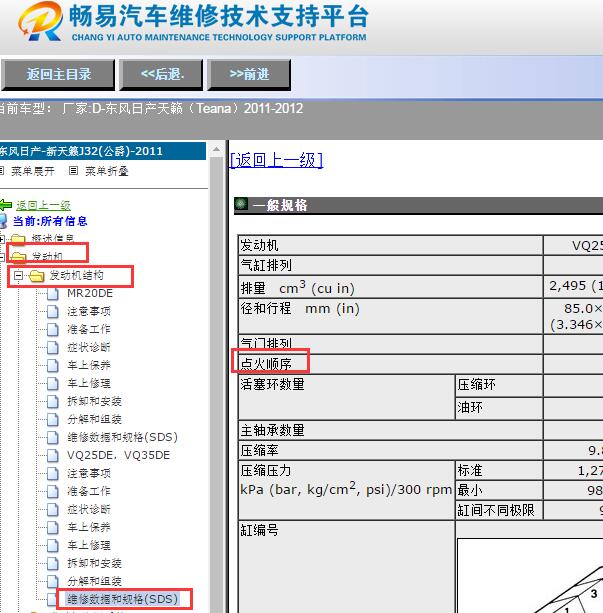Click the 气缸排列 table cell
603x613 pixels.
click(390, 265)
